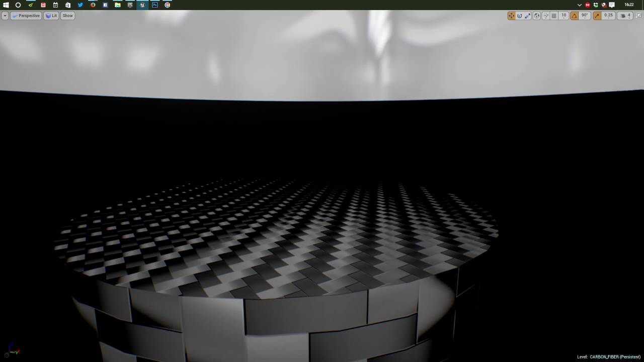Image resolution: width=644 pixels, height=362 pixels.
Task: Open viewport options dropdown arrow
Action: (5, 16)
